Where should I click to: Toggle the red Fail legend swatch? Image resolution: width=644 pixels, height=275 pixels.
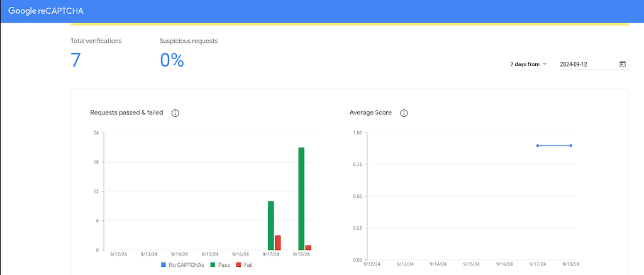click(x=238, y=265)
